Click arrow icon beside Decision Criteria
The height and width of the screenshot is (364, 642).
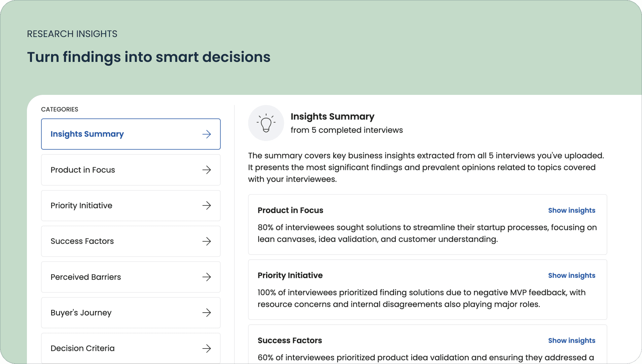(207, 348)
